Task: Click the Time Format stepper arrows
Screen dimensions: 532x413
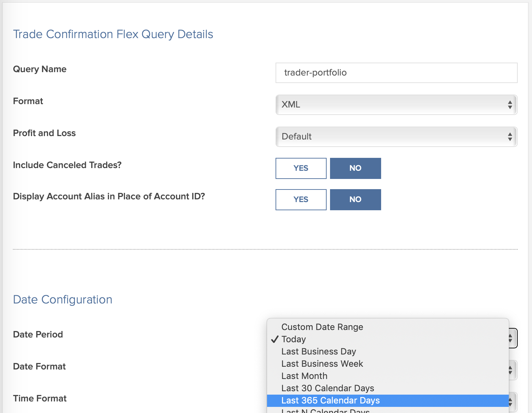Action: tap(510, 402)
